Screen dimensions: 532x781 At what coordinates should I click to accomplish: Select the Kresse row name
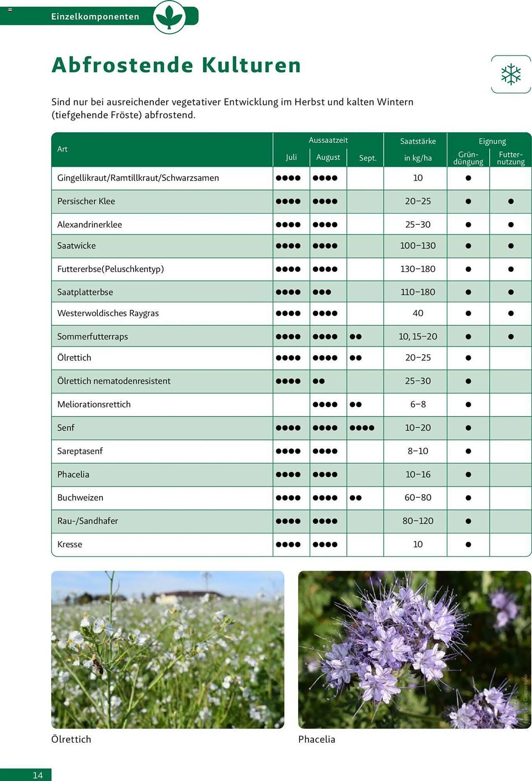pos(70,544)
